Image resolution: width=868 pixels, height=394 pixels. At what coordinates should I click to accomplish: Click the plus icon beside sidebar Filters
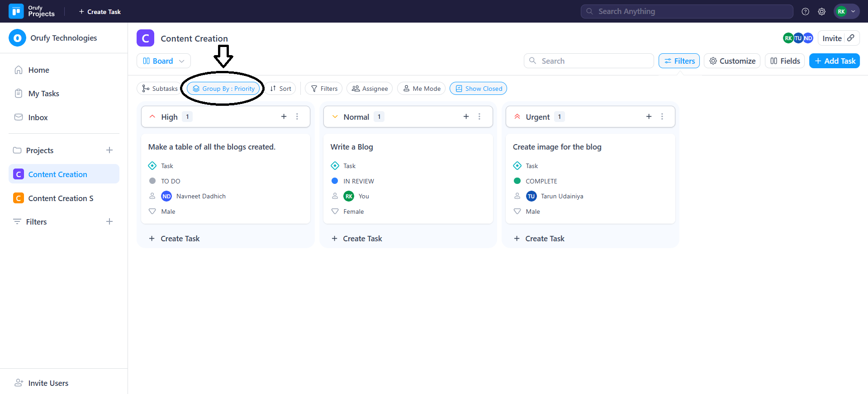[109, 221]
